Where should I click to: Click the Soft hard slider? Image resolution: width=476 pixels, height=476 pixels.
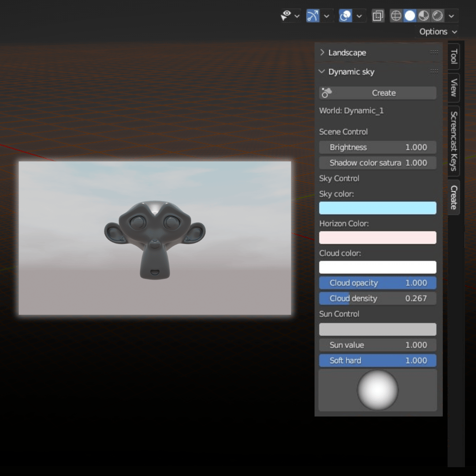click(378, 361)
